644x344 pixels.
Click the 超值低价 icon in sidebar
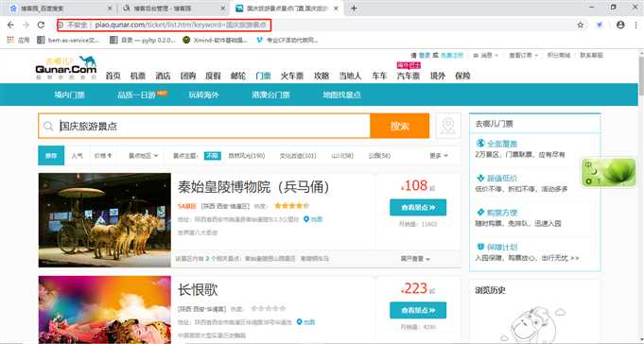(480, 179)
